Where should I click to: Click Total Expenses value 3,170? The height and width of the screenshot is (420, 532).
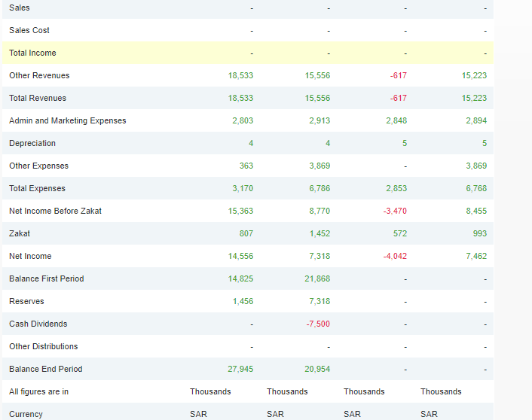[243, 188]
